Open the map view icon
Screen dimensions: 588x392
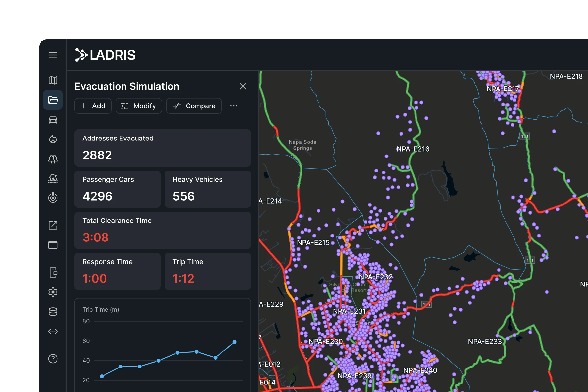53,80
